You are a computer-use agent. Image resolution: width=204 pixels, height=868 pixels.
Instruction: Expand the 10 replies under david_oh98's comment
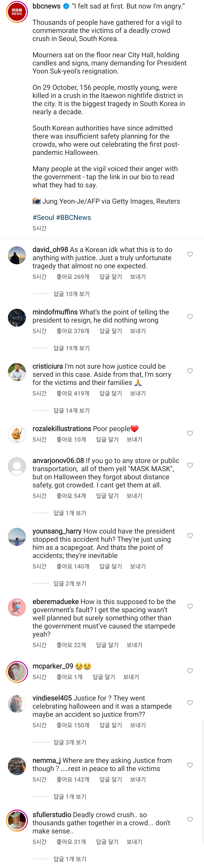[71, 294]
